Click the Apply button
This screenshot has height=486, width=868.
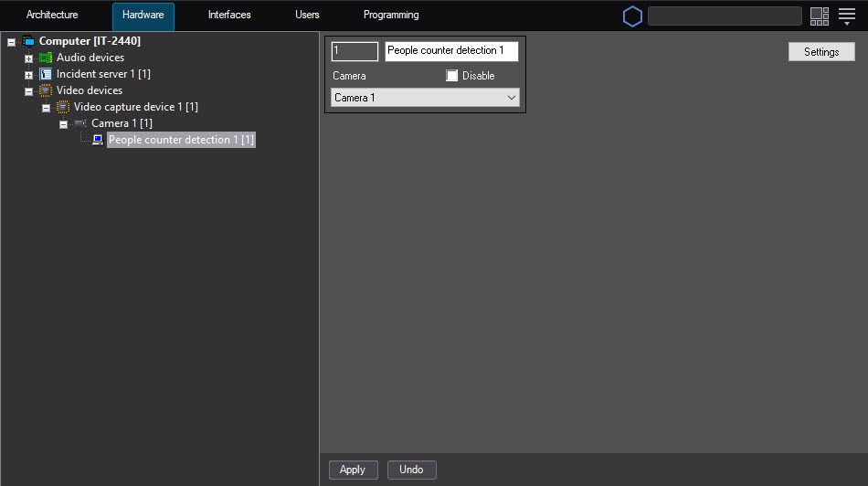[x=352, y=470]
